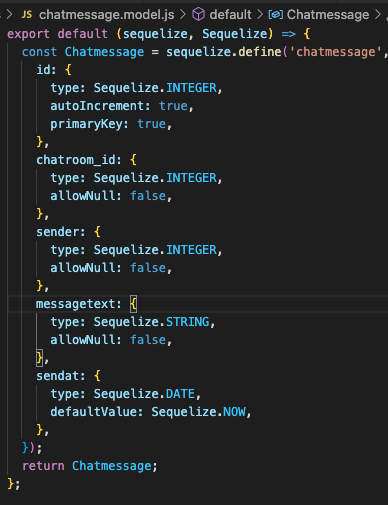
Task: Place cursor at messagetext opening brace
Action: point(133,304)
